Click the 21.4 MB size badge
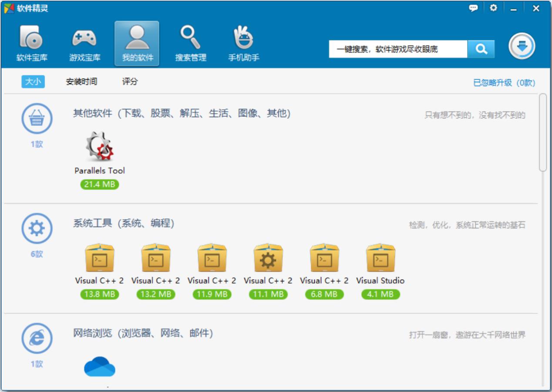This screenshot has height=392, width=552. [x=100, y=184]
